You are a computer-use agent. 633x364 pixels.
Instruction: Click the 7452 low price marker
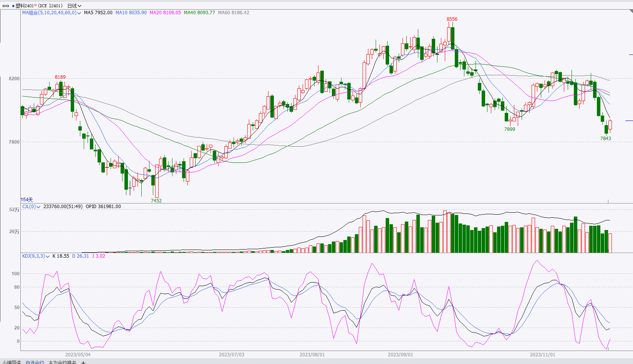[156, 200]
